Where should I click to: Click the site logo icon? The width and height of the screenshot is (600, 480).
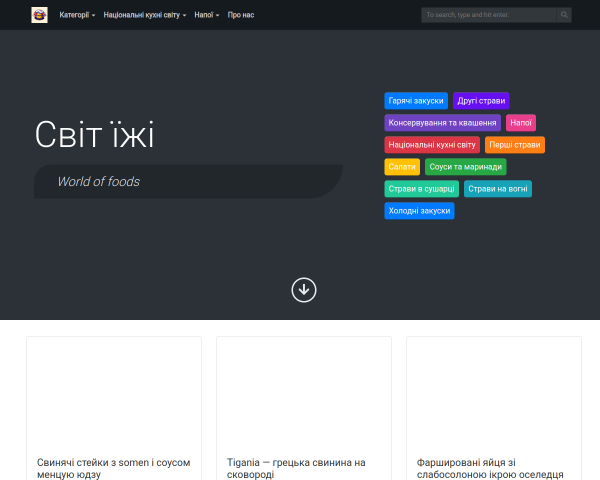[x=39, y=15]
